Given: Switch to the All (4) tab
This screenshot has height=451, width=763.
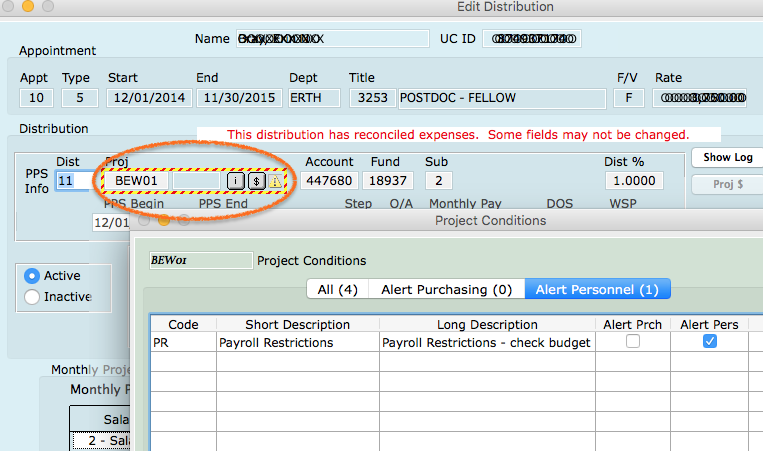Looking at the screenshot, I should (337, 289).
